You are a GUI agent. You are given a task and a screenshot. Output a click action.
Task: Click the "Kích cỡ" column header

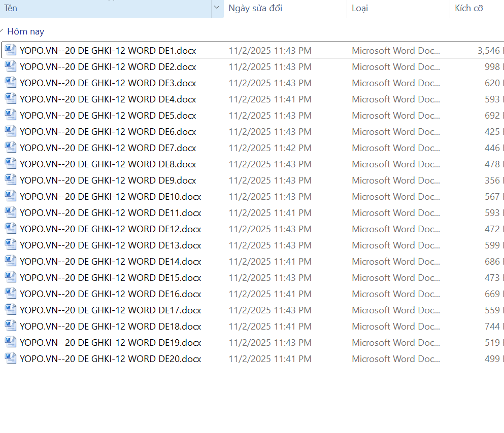(x=469, y=8)
